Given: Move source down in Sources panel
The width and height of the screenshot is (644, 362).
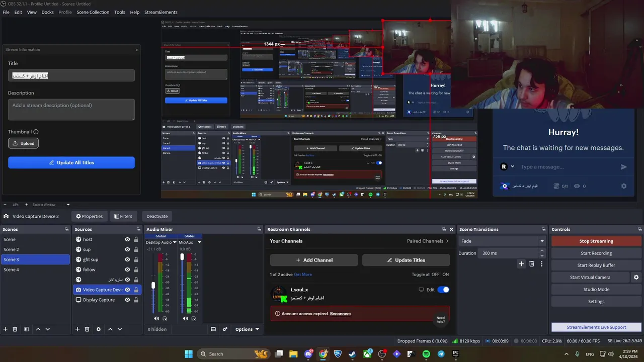Looking at the screenshot, I should coord(120,329).
